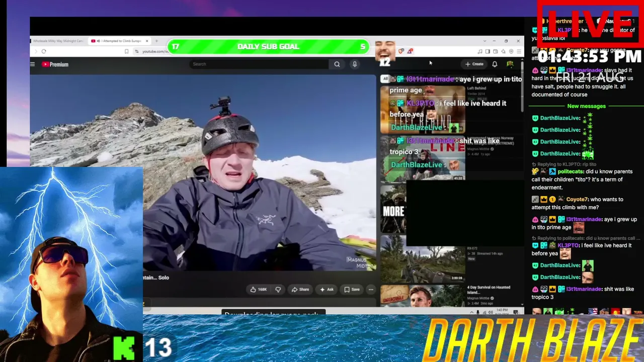
Task: Click the Create button on YouTube
Action: tap(474, 64)
